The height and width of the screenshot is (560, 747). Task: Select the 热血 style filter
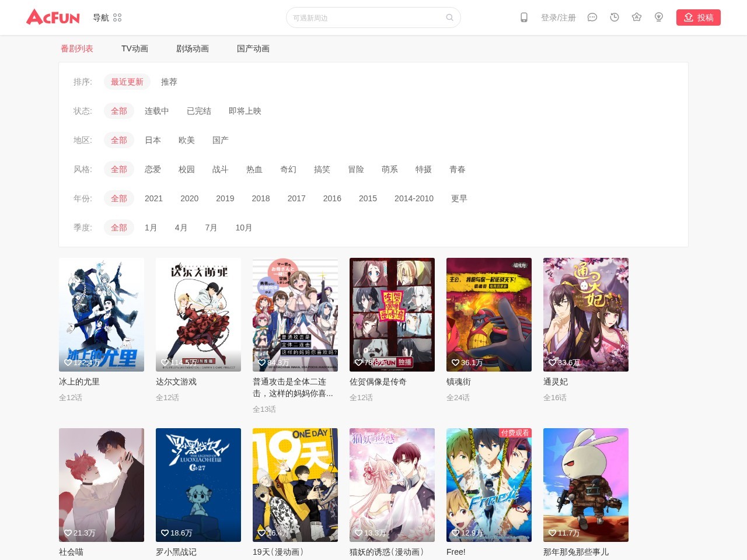[254, 169]
